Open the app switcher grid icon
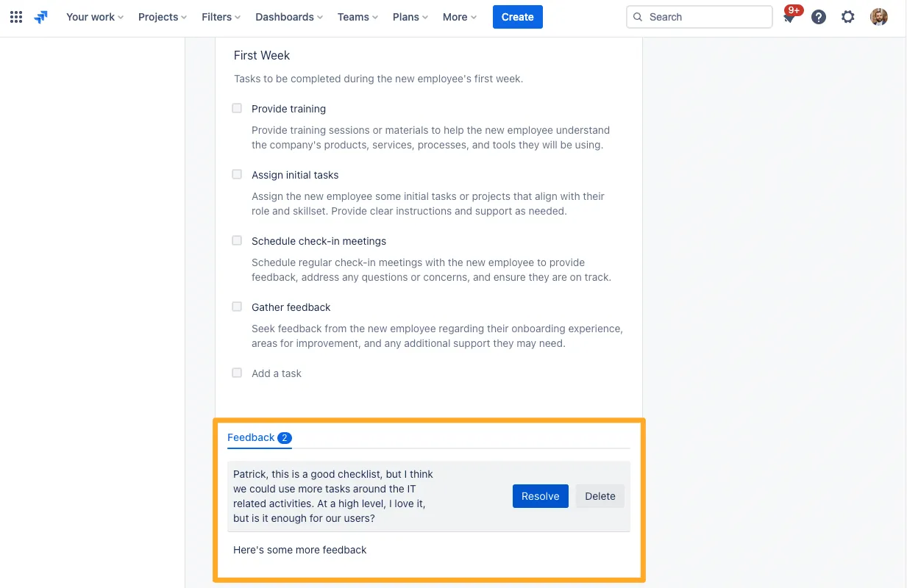 (16, 17)
